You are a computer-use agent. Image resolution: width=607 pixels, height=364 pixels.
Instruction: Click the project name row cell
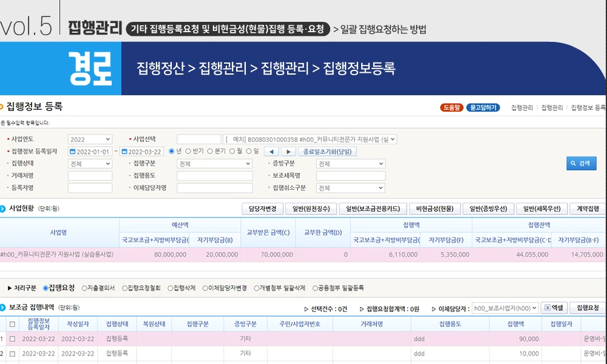click(x=59, y=255)
